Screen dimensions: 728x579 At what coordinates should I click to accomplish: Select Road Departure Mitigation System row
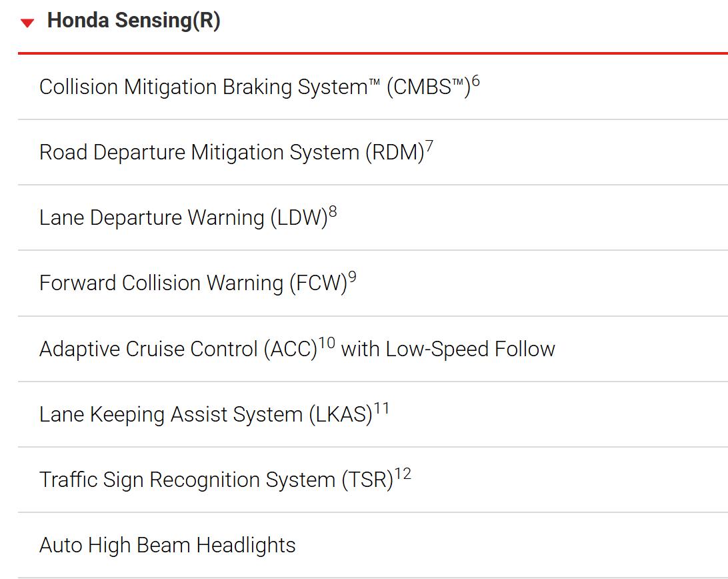coord(373,152)
